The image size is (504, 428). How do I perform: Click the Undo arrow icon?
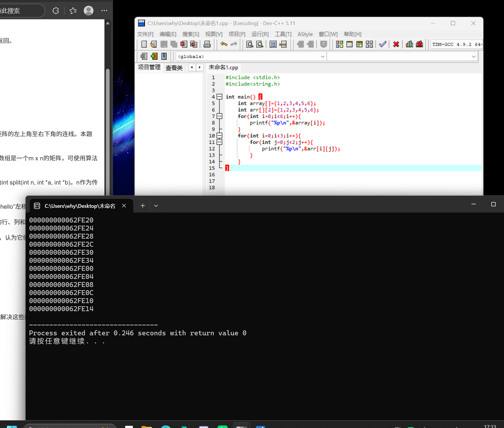pos(224,44)
